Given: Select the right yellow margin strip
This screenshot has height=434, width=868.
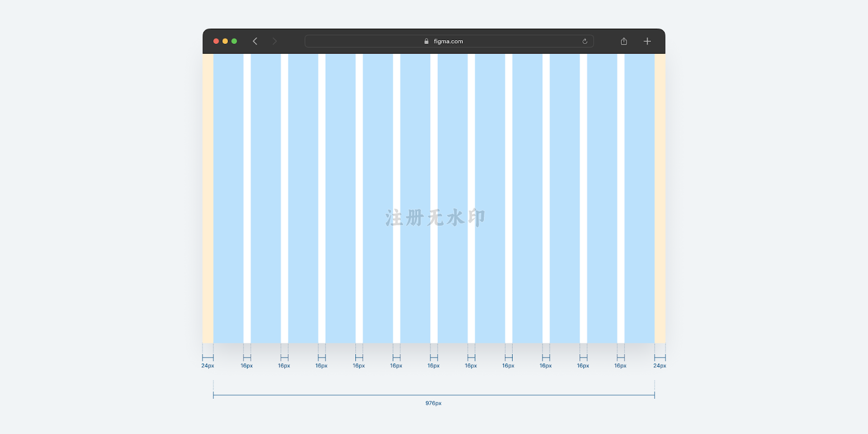Looking at the screenshot, I should pyautogui.click(x=660, y=198).
